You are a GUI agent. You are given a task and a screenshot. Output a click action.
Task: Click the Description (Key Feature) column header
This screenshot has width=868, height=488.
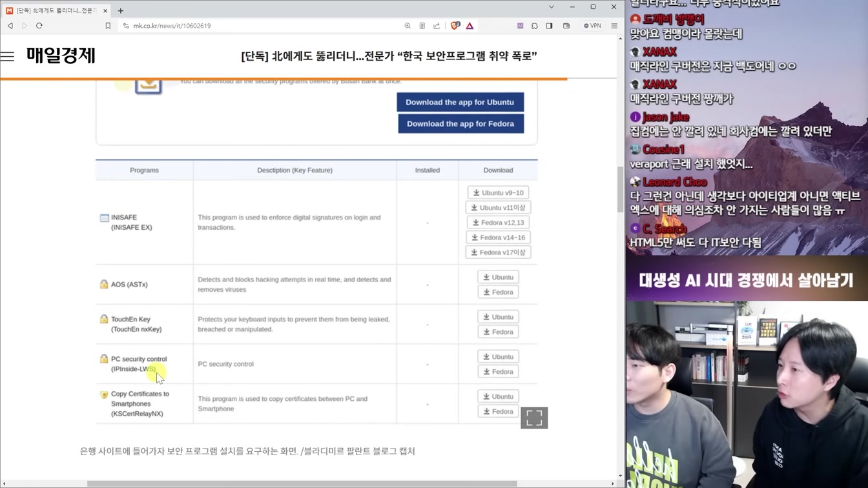[x=294, y=170]
